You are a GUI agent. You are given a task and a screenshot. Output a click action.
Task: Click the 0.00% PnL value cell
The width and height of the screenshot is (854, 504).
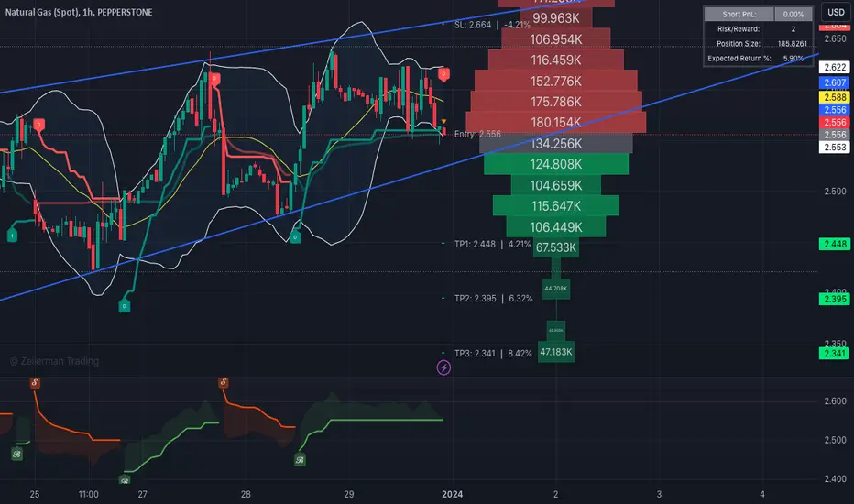pyautogui.click(x=793, y=14)
